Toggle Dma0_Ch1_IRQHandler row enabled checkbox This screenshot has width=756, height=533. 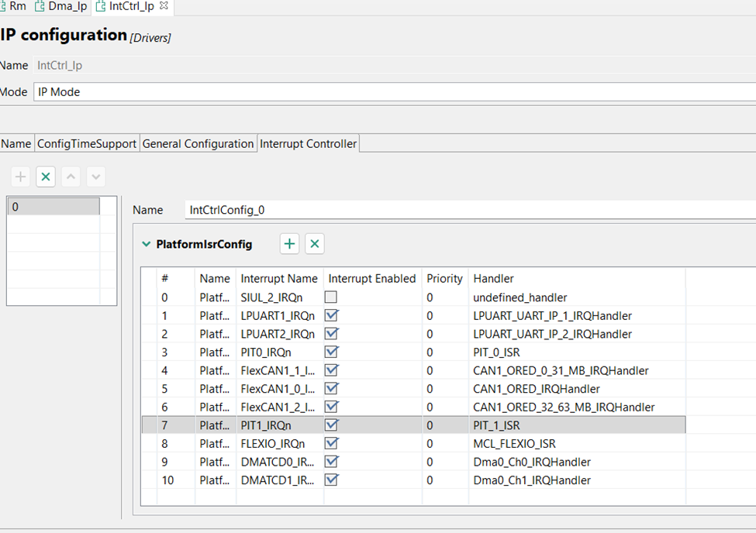tap(331, 480)
